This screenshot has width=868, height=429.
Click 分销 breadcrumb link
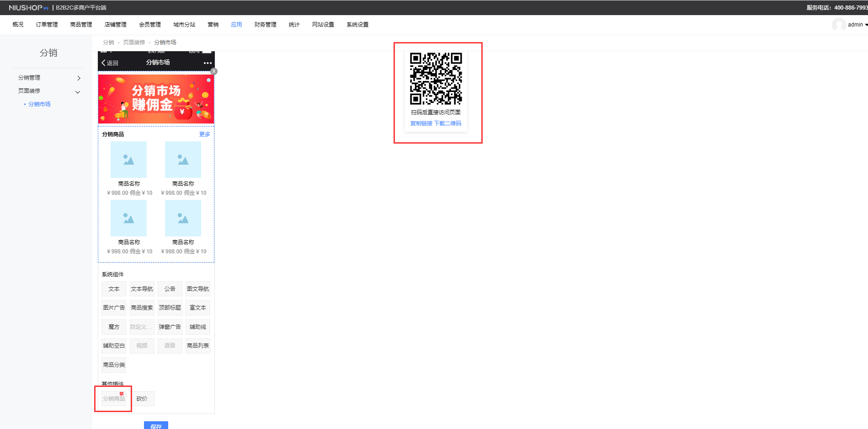(108, 43)
